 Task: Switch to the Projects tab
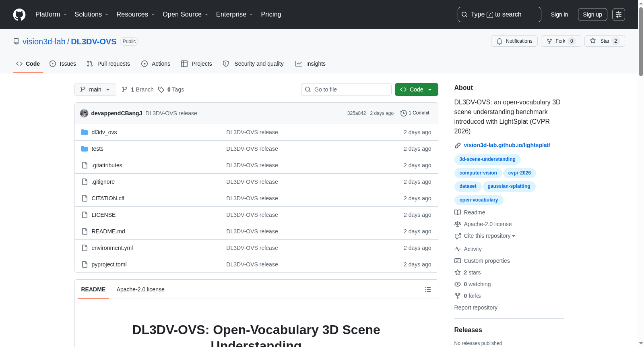196,64
